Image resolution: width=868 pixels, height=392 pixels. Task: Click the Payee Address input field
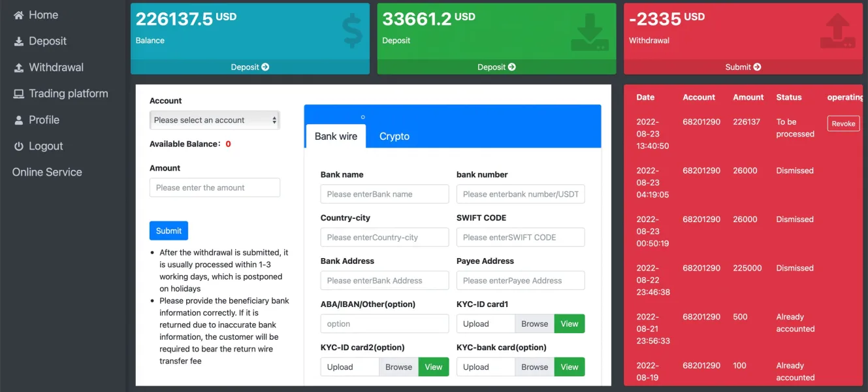[x=521, y=280]
